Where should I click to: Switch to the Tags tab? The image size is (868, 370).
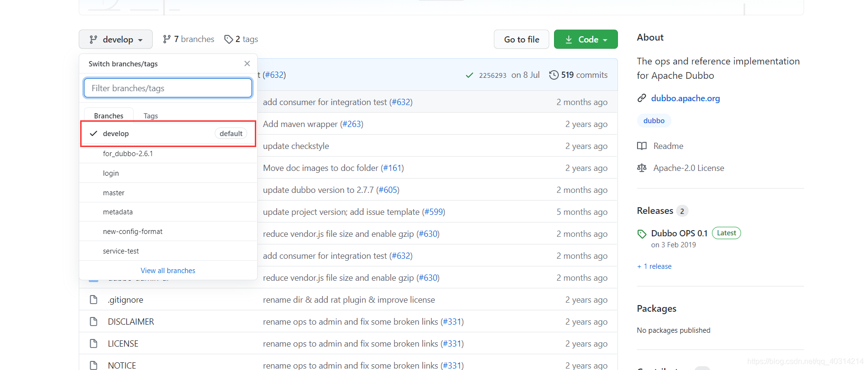(x=150, y=116)
